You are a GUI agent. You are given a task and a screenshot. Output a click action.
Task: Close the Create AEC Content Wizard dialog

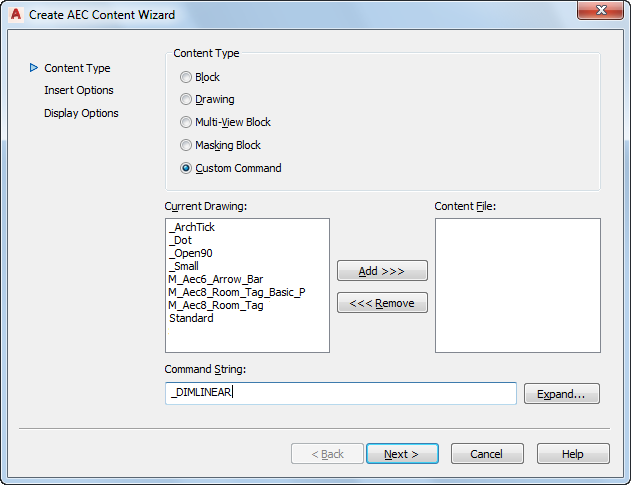(x=600, y=10)
